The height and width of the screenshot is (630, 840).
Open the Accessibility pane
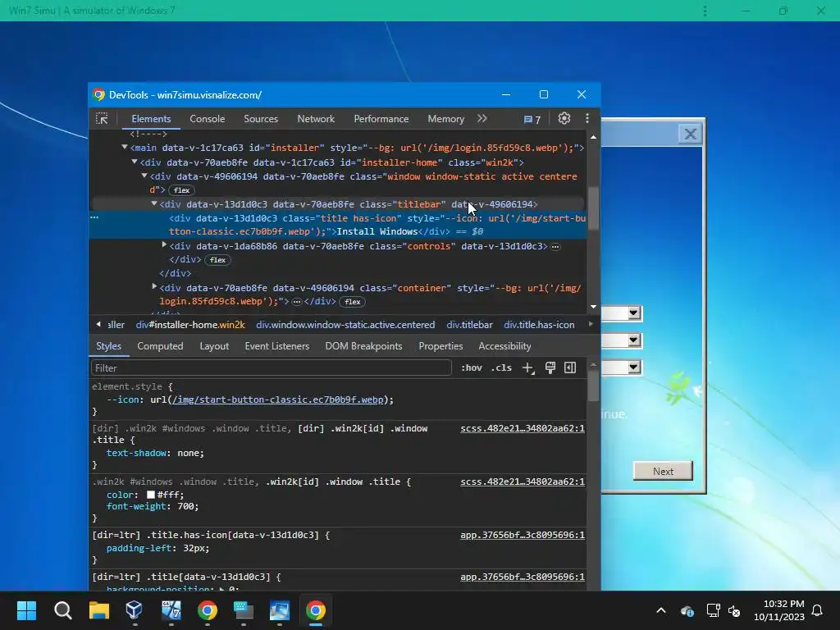pos(504,346)
